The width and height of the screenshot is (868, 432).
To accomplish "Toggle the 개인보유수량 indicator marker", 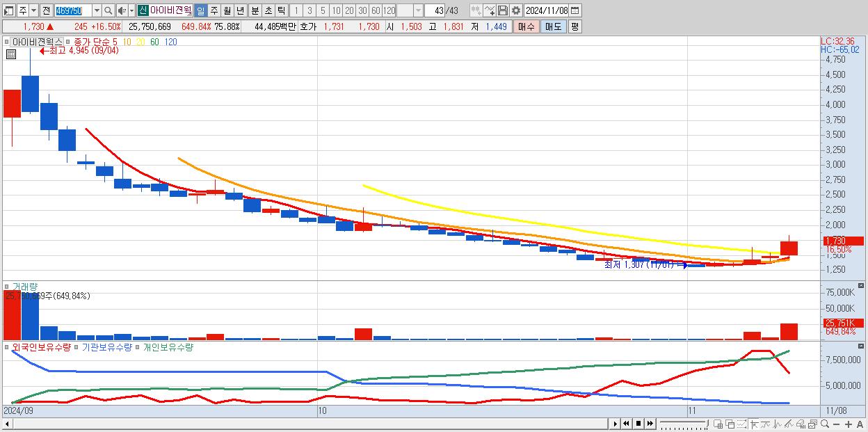I will 138,347.
